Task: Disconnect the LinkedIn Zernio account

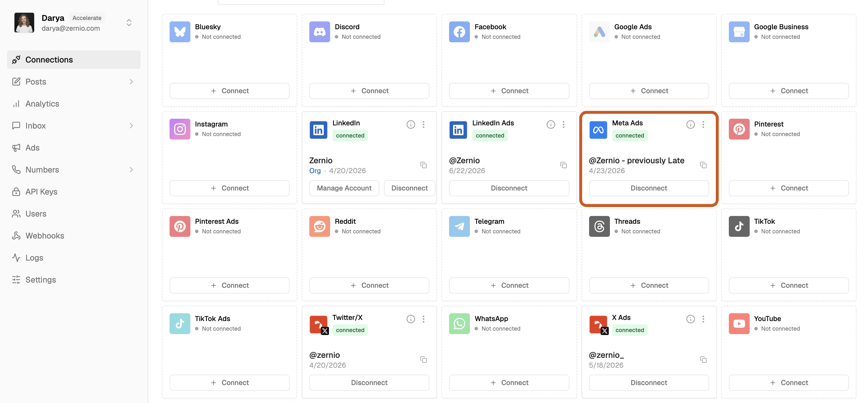Action: pyautogui.click(x=409, y=188)
